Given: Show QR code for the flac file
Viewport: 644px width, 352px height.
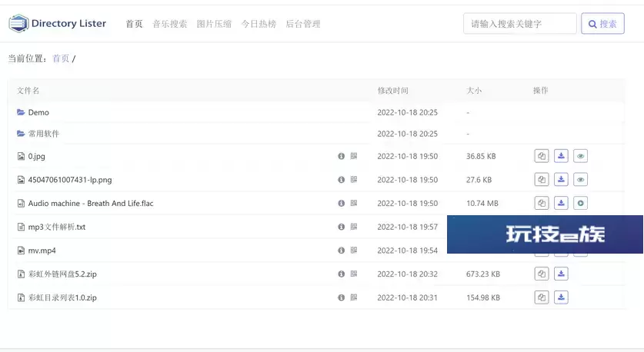Looking at the screenshot, I should pos(354,203).
